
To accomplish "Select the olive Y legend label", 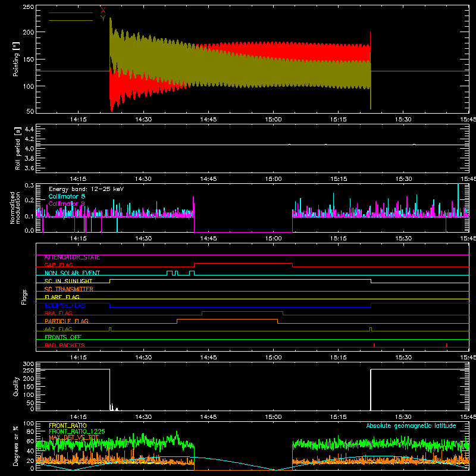I will pyautogui.click(x=103, y=18).
